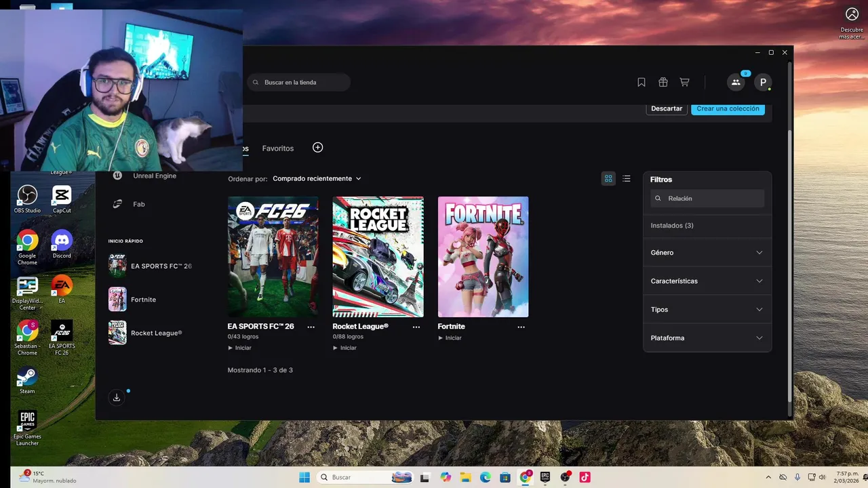Focus the Relación filter search field
868x488 pixels.
pos(707,198)
